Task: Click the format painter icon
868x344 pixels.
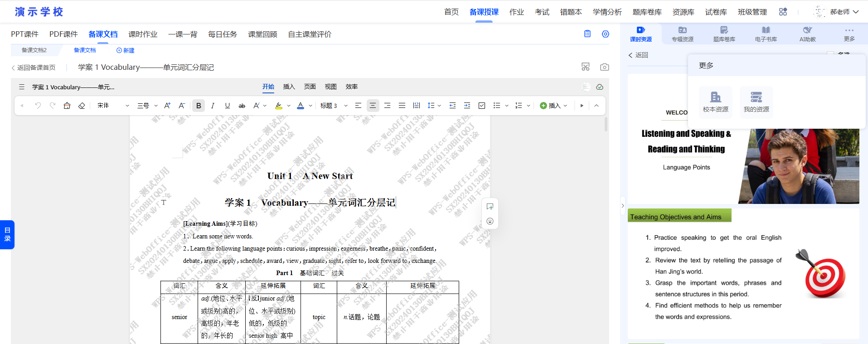Action: 67,106
